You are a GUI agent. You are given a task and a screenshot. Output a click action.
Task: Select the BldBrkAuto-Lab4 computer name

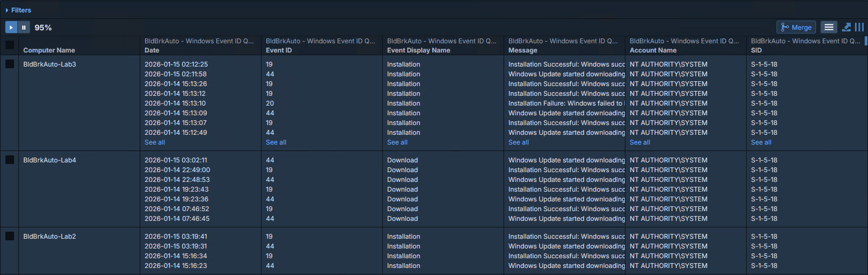coord(50,160)
